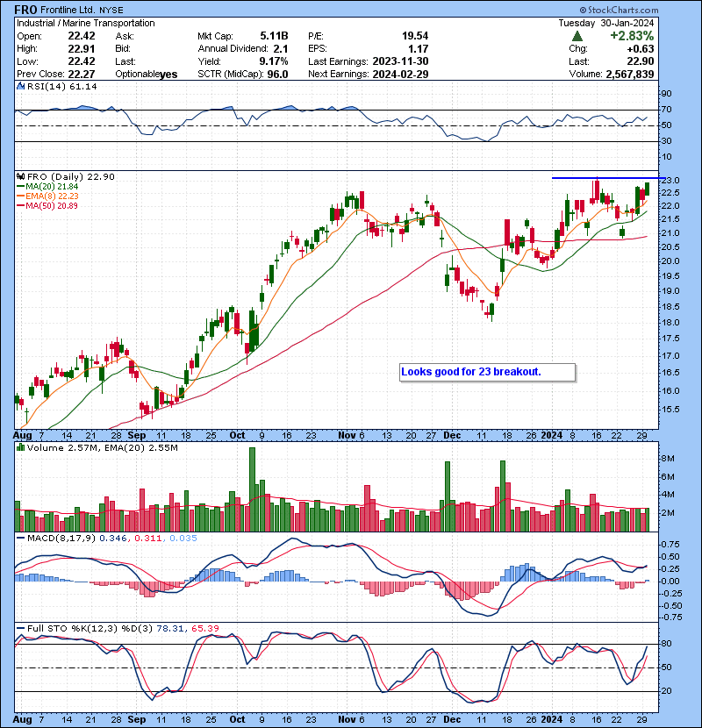The width and height of the screenshot is (702, 728).
Task: Click Industrial / Marine Transportation sector text
Action: (x=86, y=23)
